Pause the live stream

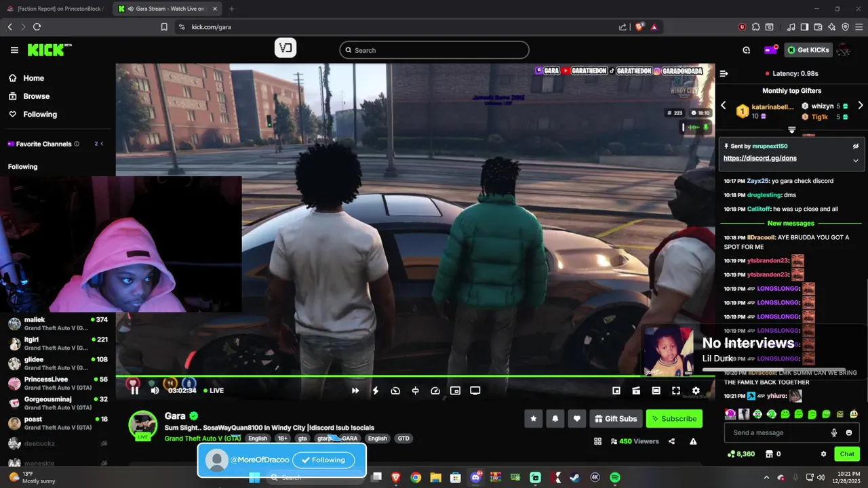[134, 390]
